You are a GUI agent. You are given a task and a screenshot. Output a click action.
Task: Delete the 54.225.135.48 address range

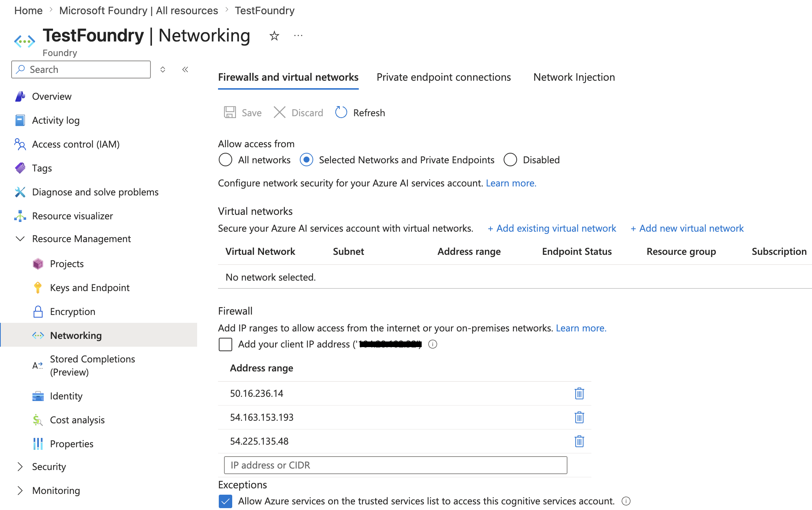click(579, 441)
